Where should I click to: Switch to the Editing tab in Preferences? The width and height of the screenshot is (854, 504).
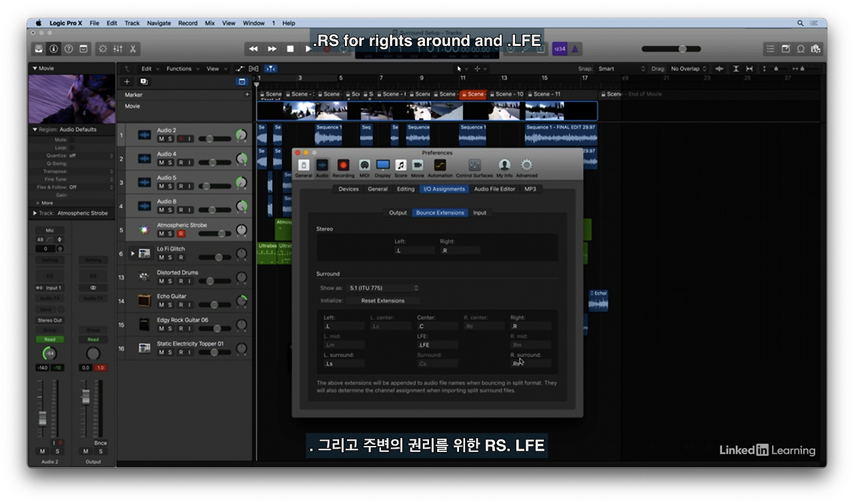406,189
